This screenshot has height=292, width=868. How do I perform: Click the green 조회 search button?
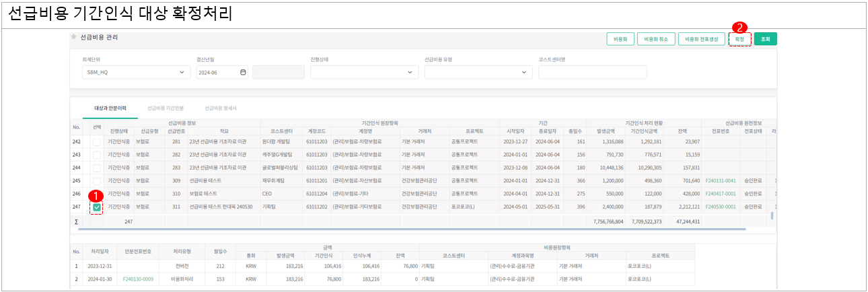pos(765,40)
